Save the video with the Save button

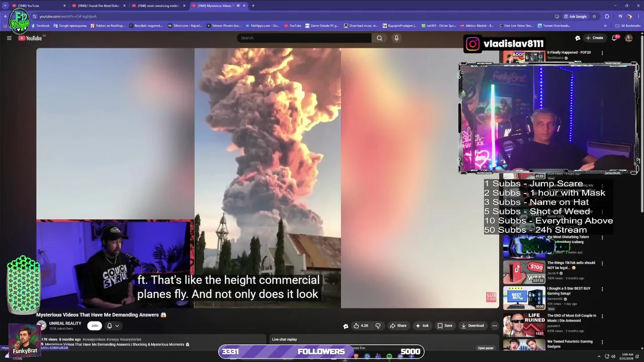click(x=445, y=325)
